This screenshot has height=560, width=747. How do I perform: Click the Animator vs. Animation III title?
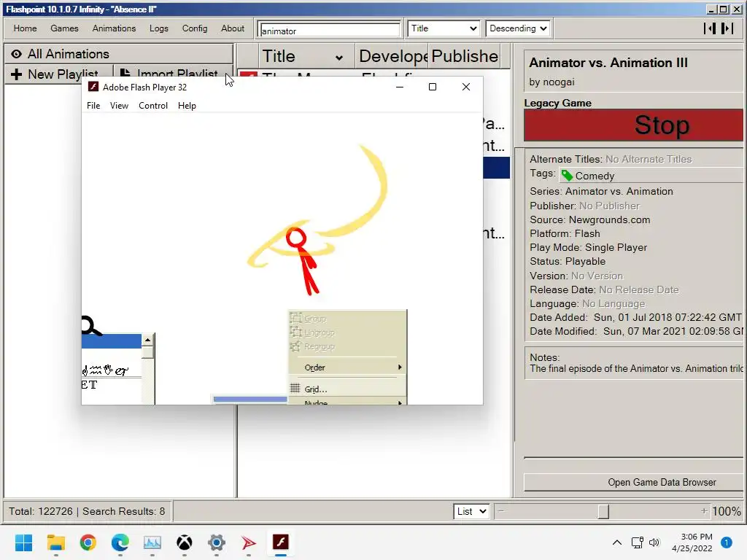click(608, 63)
